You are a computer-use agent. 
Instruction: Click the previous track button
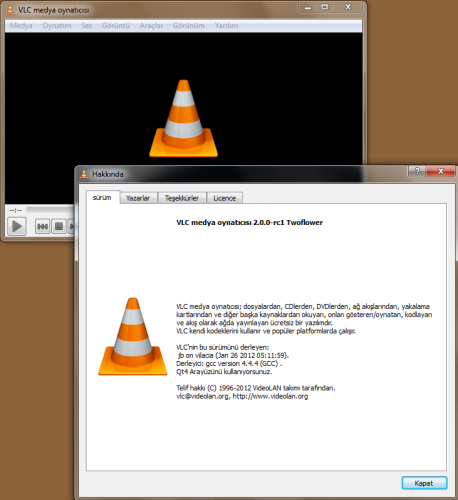point(42,226)
